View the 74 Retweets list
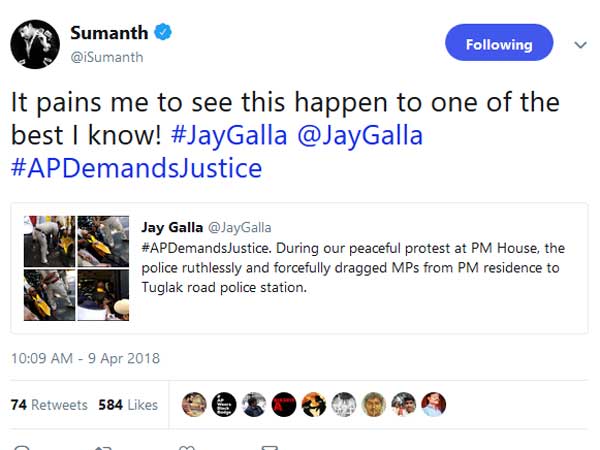 [x=49, y=405]
